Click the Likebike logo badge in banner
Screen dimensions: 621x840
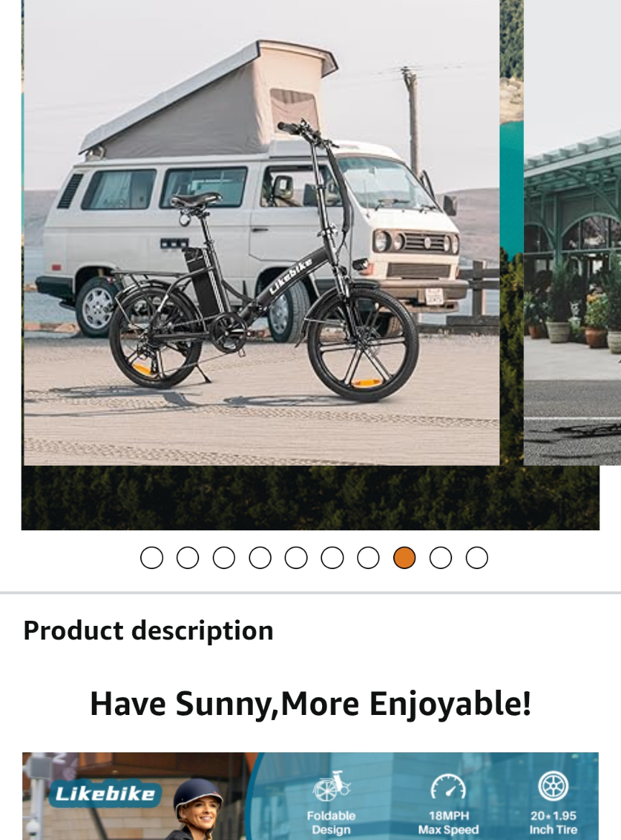coord(106,794)
